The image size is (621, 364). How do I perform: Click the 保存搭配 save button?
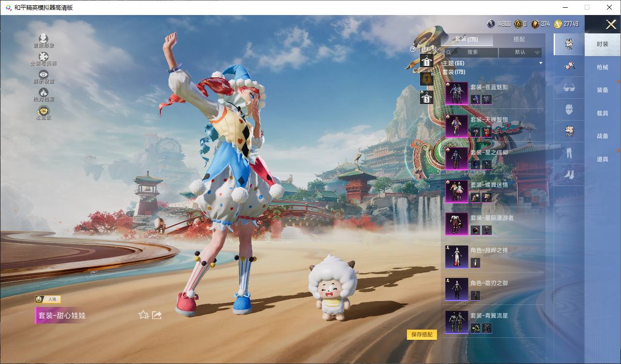pos(422,334)
